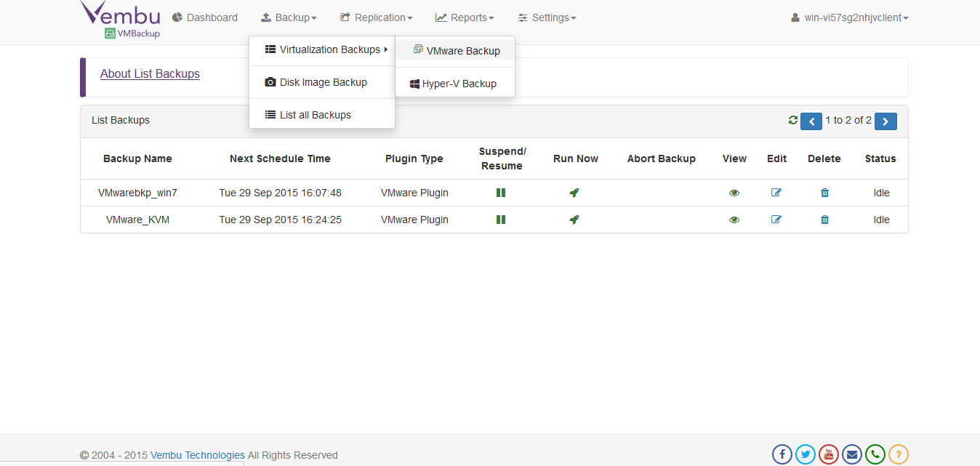Expand the Virtualization Backups submenu

point(322,49)
